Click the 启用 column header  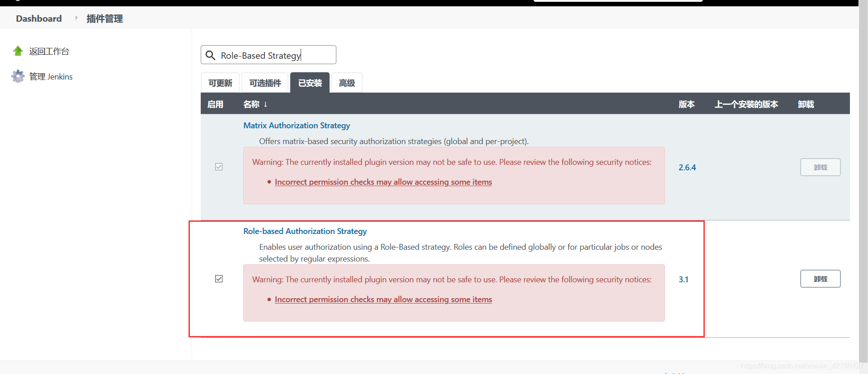point(215,104)
